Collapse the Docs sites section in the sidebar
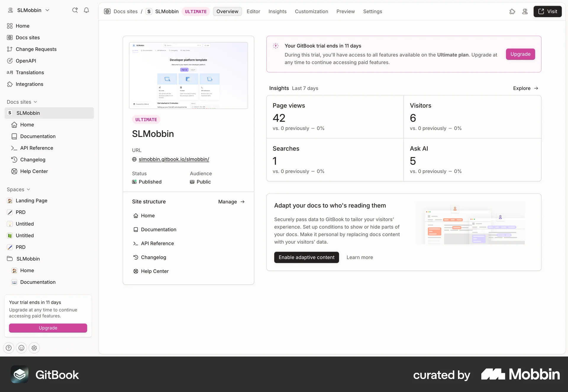This screenshot has width=568, height=392. point(22,102)
